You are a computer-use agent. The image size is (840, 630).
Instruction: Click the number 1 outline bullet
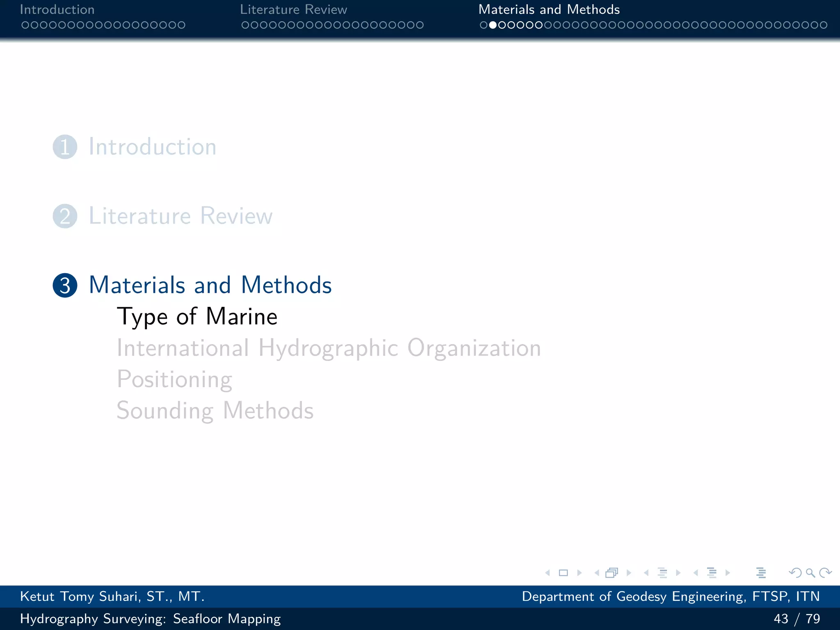pos(65,147)
